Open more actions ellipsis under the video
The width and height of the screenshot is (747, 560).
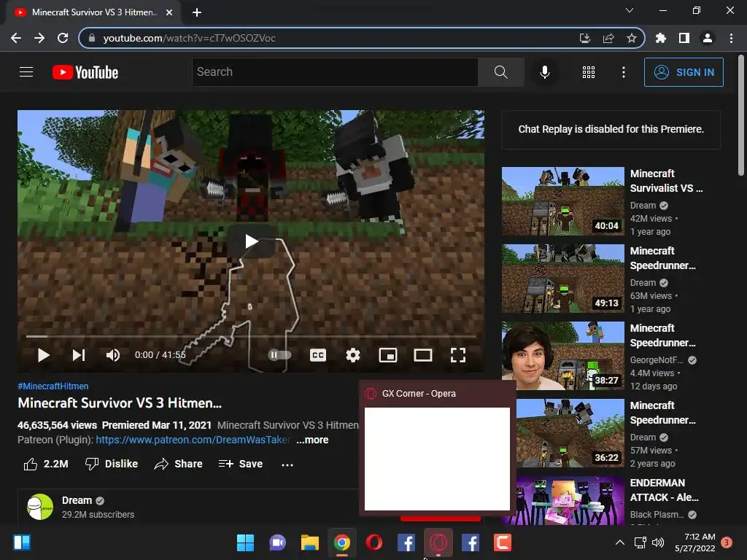287,464
